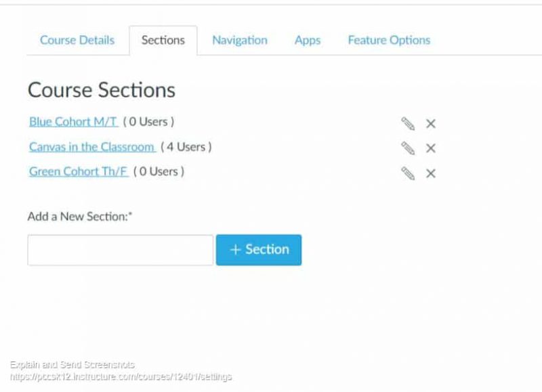Click the pencil edit icon for Blue Cohort M/T
Image resolution: width=542 pixels, height=392 pixels.
pos(407,123)
